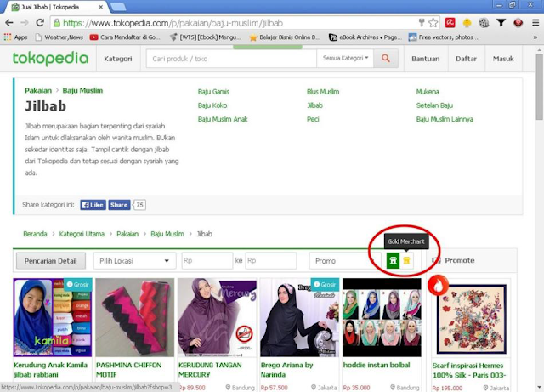Open the Apps bookmarks shortcut
This screenshot has height=392, width=544.
pyautogui.click(x=15, y=37)
